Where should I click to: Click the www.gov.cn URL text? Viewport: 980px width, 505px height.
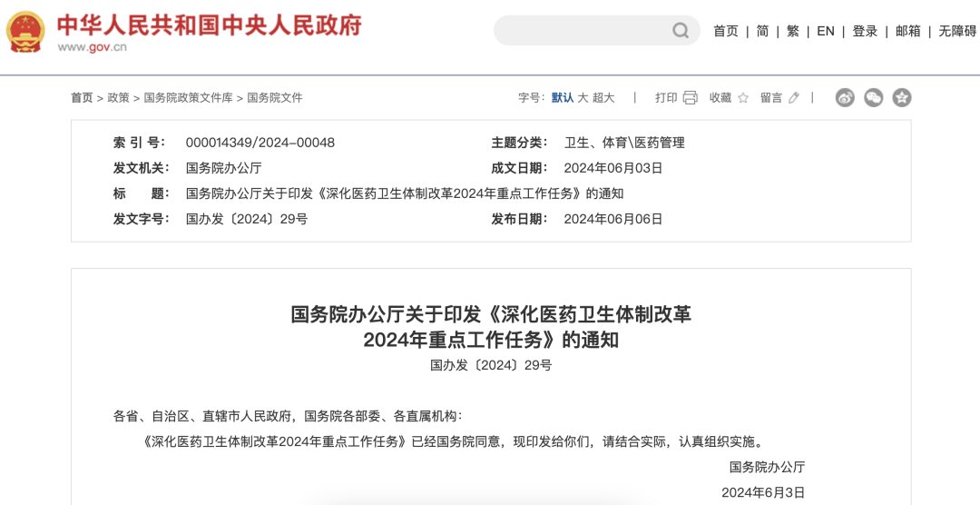click(93, 47)
